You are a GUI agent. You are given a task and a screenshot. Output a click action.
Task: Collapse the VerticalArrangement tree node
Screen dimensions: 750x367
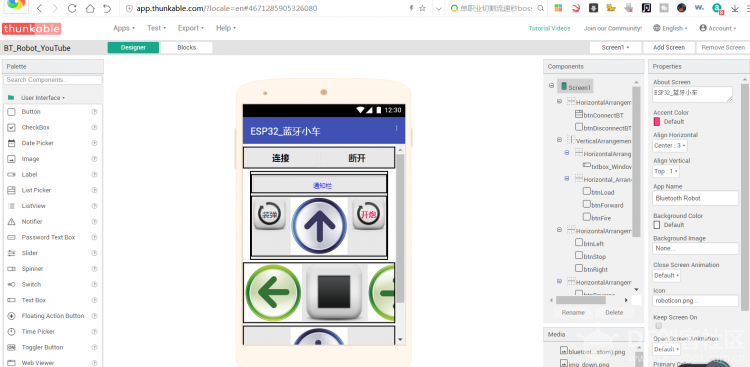(x=559, y=140)
